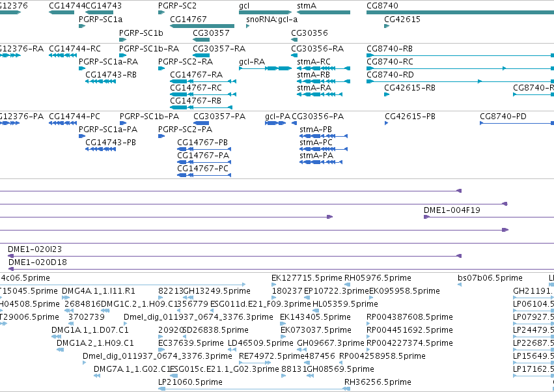Click the EK143405.5prime EST label
Viewport: 554px width, 392px height.
click(315, 317)
